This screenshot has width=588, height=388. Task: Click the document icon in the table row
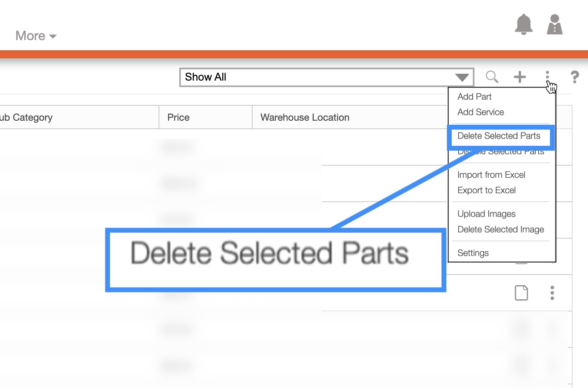pyautogui.click(x=521, y=293)
